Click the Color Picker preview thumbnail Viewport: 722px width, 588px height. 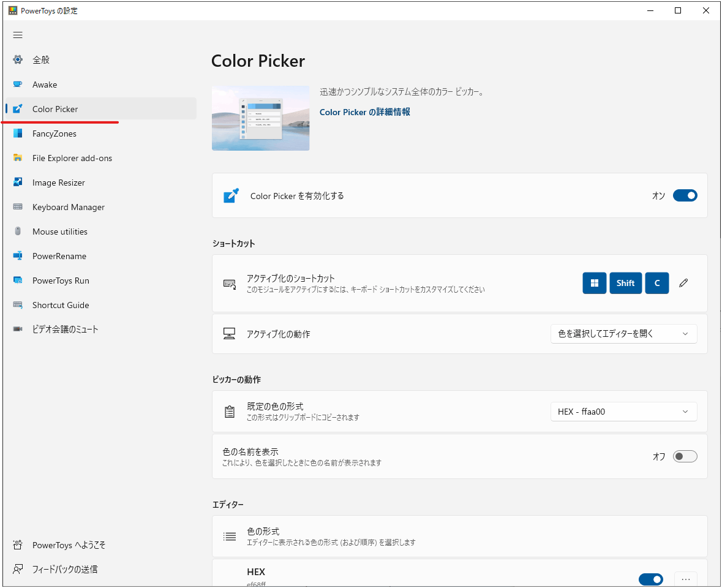coord(261,118)
